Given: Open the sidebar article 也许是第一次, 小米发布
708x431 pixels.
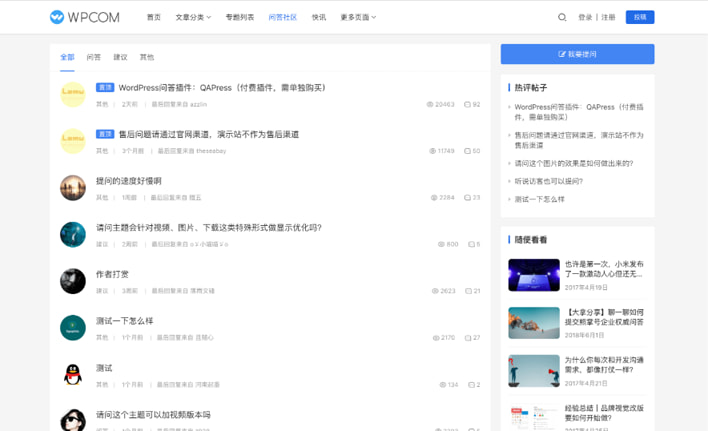Looking at the screenshot, I should pos(604,269).
